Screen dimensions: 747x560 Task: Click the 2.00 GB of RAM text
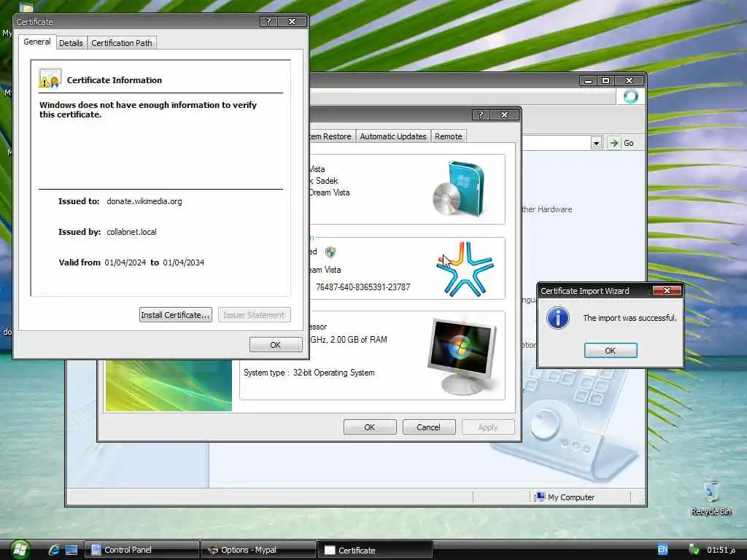pyautogui.click(x=359, y=340)
